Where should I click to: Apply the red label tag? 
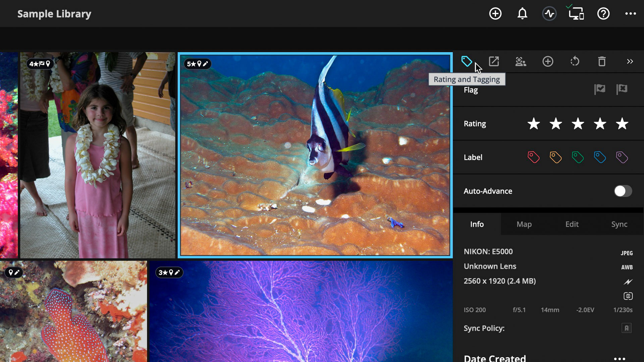pos(533,157)
